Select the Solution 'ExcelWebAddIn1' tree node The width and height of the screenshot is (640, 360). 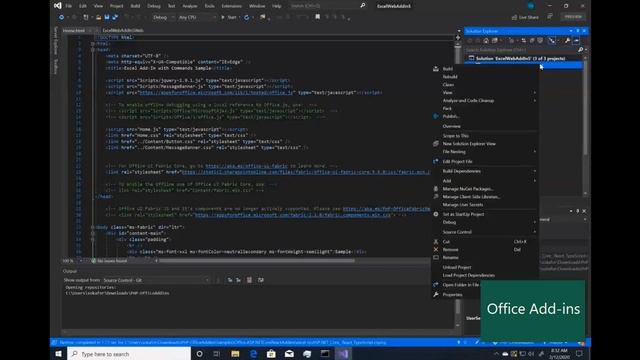click(520, 58)
